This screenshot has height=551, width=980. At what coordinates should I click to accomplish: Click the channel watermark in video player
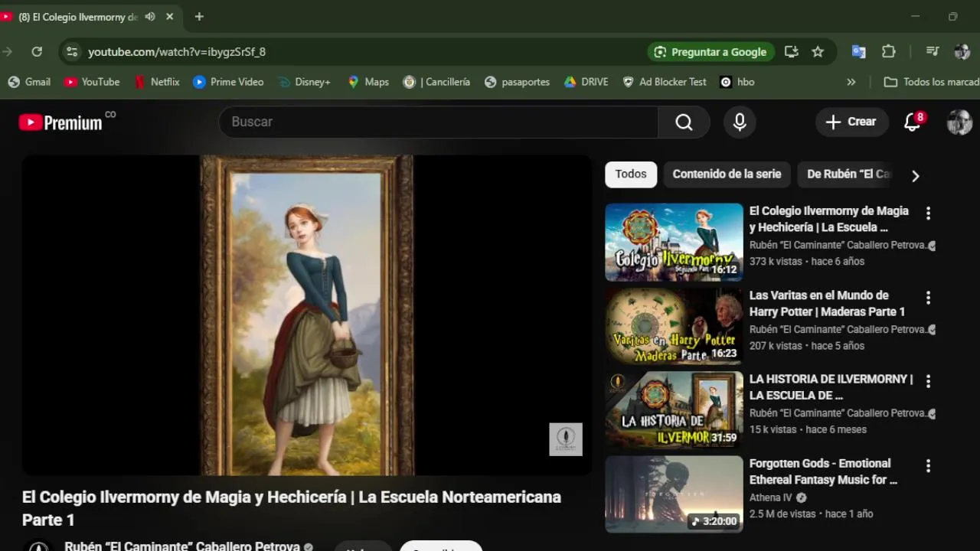(x=566, y=439)
